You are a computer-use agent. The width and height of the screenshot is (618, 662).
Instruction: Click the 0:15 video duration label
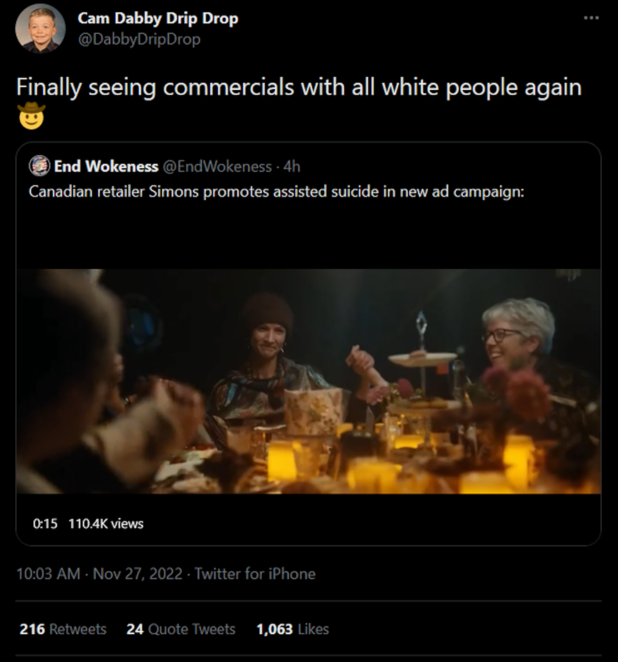[45, 524]
